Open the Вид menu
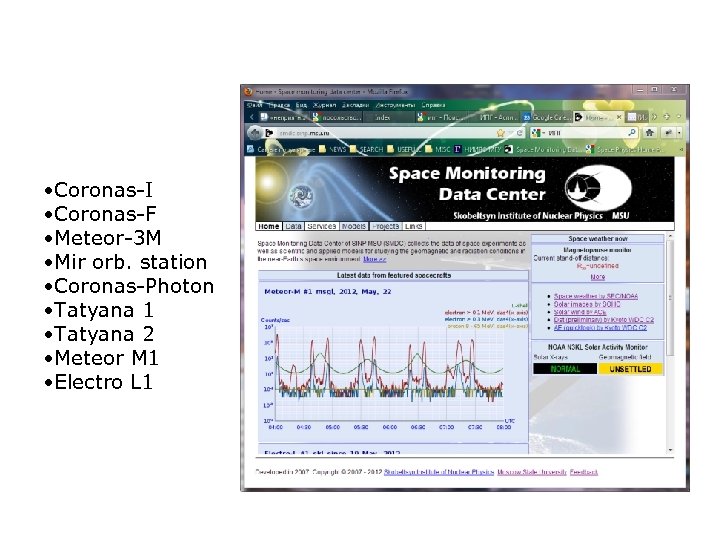 (x=301, y=105)
